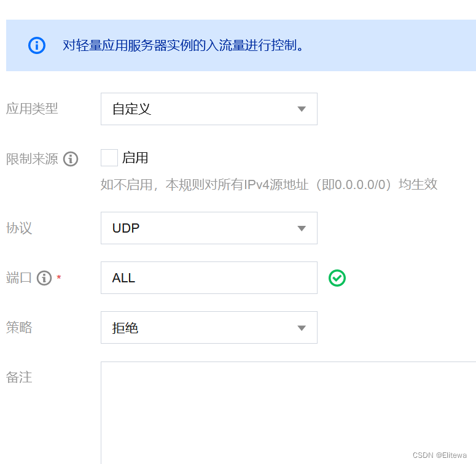Image resolution: width=476 pixels, height=464 pixels.
Task: Click the IPv4 hint text under 启用
Action: (269, 185)
